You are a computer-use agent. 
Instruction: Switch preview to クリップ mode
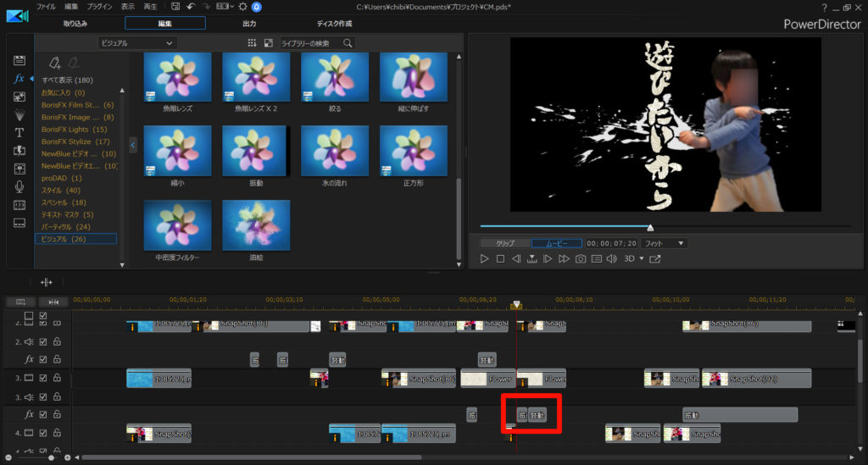pyautogui.click(x=505, y=243)
